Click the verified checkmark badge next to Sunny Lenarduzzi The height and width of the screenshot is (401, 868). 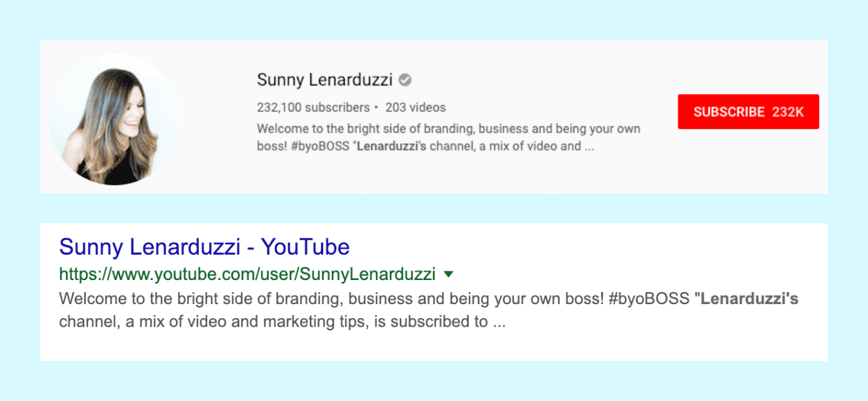point(405,79)
